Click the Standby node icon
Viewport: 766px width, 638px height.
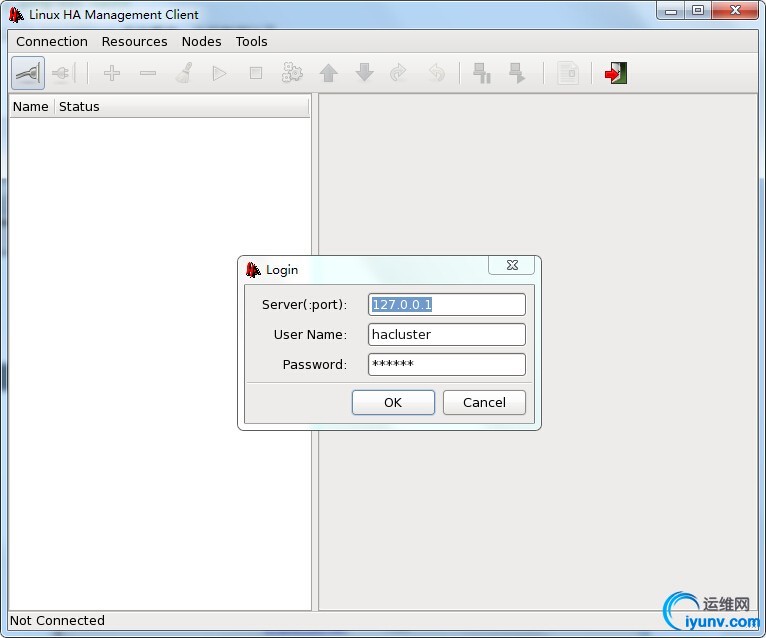[482, 73]
